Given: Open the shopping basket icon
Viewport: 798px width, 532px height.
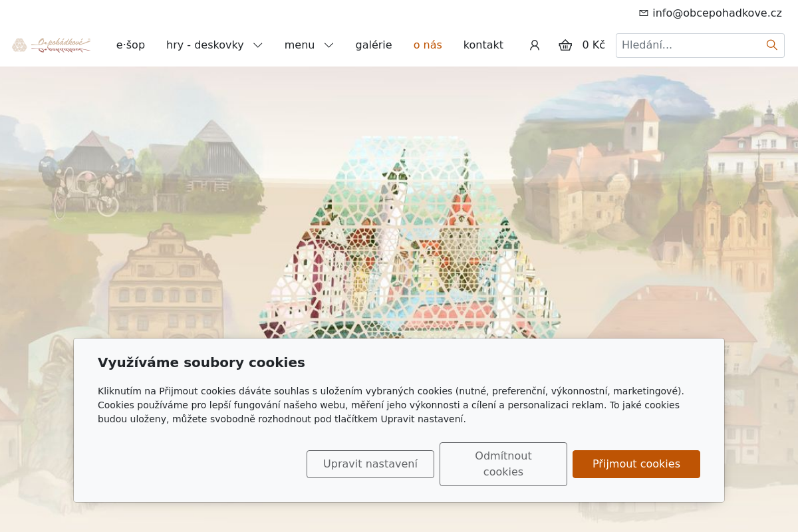Looking at the screenshot, I should coord(565,45).
